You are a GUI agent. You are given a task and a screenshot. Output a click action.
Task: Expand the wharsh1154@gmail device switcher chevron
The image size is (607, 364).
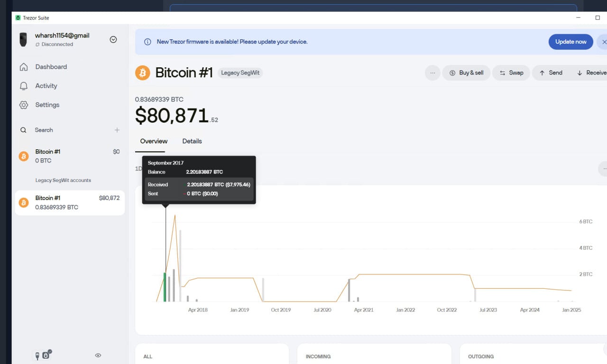point(113,39)
